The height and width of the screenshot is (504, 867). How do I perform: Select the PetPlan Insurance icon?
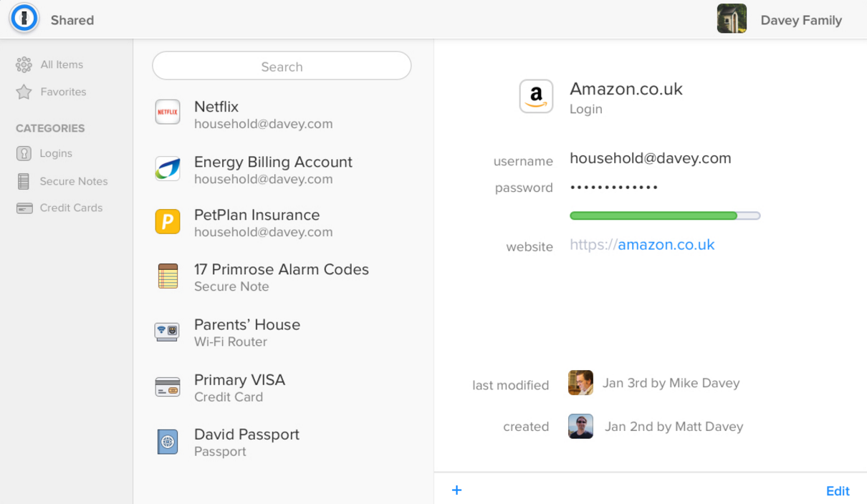click(168, 221)
